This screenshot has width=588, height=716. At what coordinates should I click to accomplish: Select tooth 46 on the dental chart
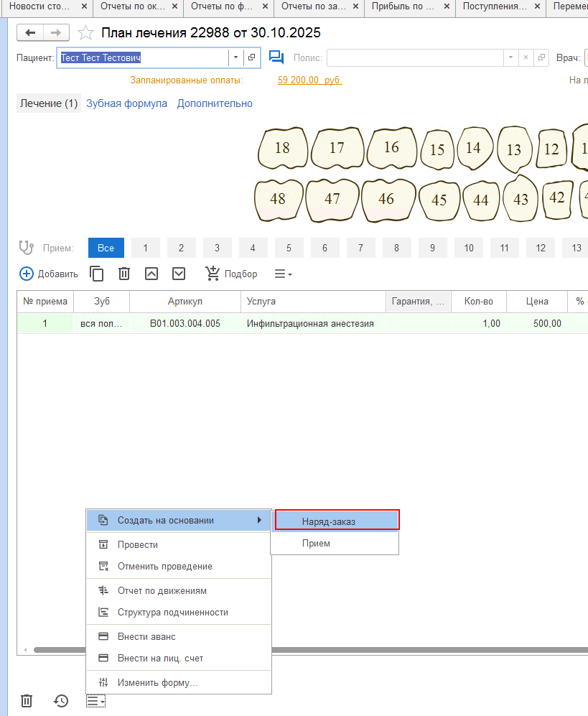point(386,199)
